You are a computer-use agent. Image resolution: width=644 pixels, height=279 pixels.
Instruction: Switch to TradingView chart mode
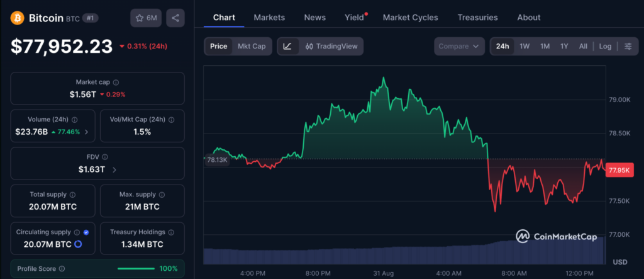point(331,46)
